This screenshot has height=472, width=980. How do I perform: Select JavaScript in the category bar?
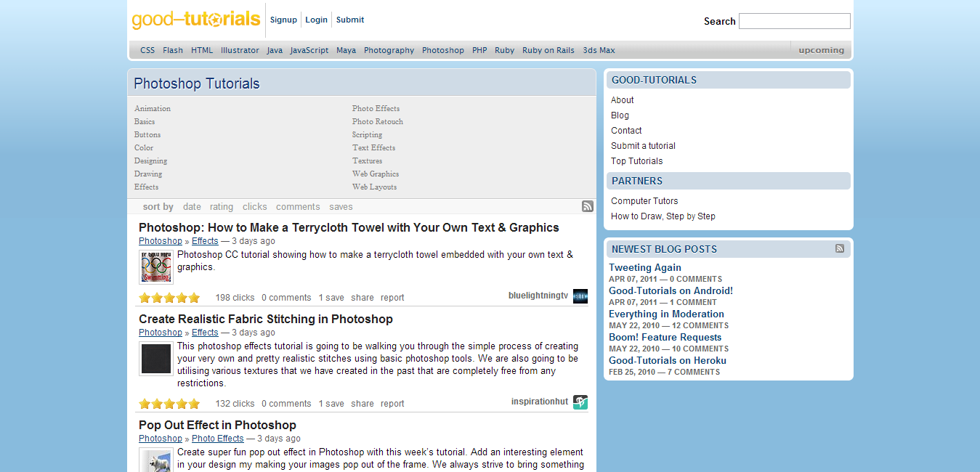(x=309, y=50)
